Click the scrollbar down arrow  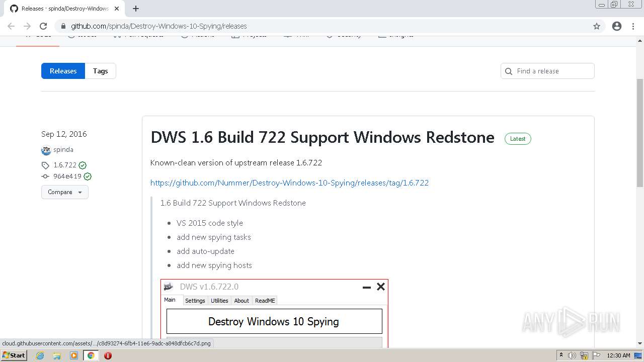coord(640,344)
